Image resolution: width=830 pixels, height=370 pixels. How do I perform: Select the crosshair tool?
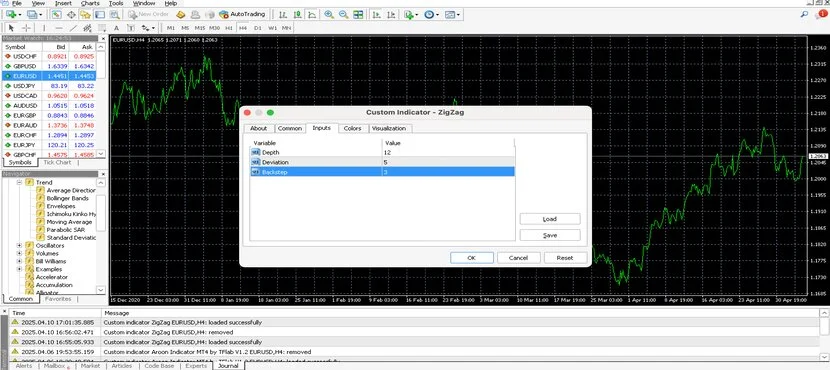[26, 28]
